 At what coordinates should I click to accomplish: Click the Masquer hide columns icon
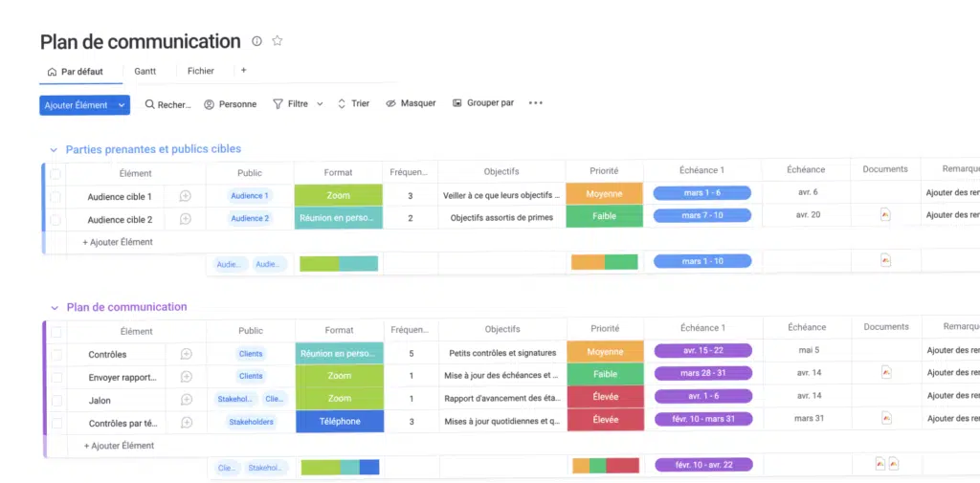pos(390,103)
